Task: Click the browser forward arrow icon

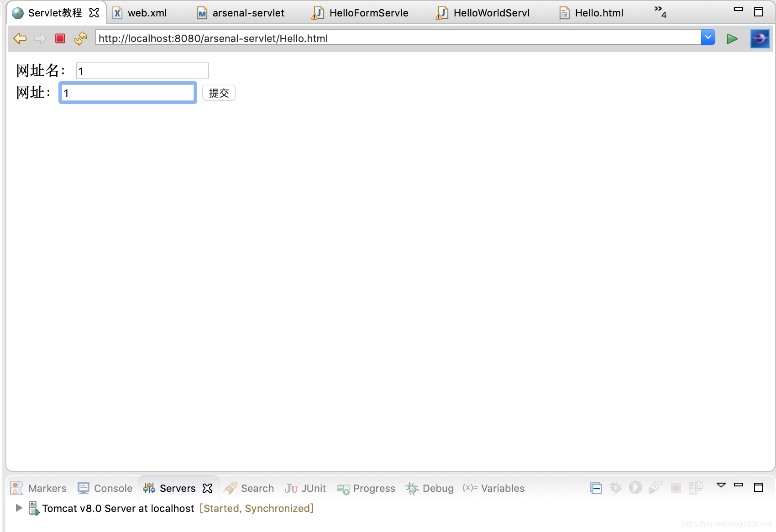Action: [x=40, y=38]
